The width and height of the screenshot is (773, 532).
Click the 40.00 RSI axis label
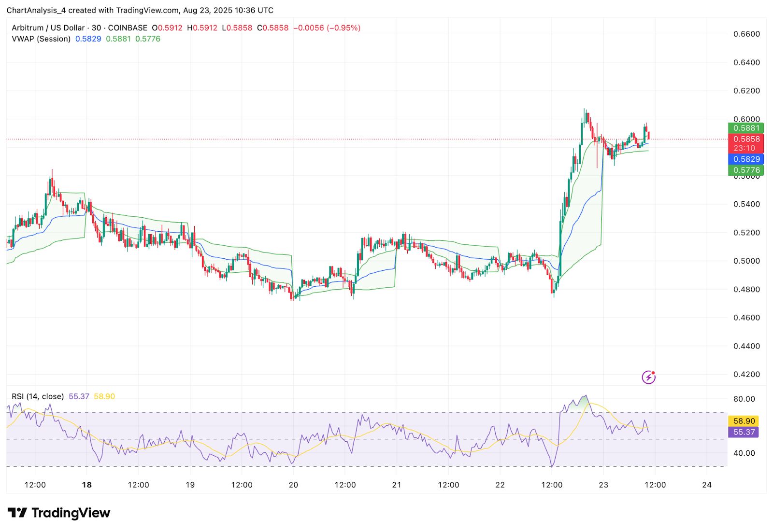pyautogui.click(x=744, y=453)
